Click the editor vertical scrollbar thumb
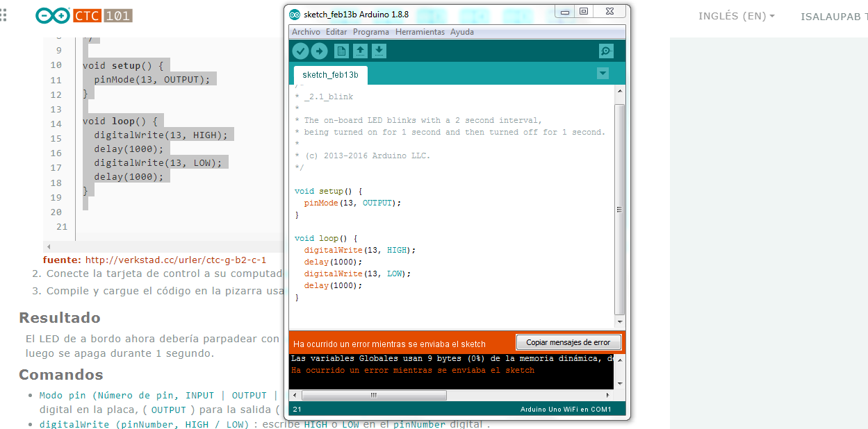The image size is (868, 429). 620,208
